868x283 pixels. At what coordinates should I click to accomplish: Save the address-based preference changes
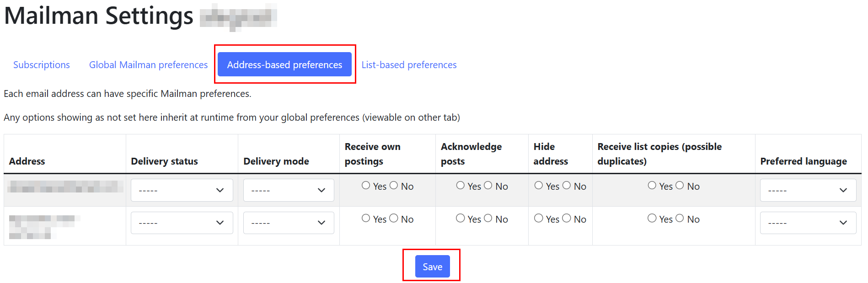pyautogui.click(x=432, y=266)
